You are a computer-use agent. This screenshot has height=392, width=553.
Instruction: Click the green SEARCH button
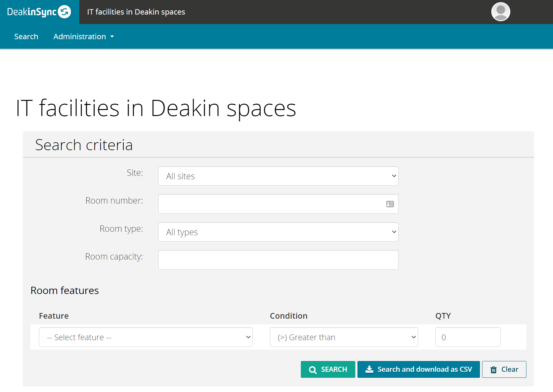point(328,369)
